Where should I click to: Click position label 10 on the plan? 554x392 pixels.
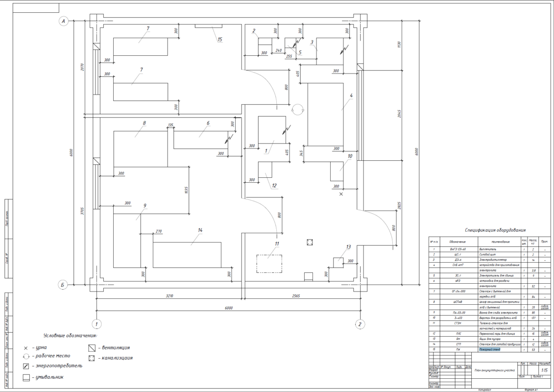[350, 156]
